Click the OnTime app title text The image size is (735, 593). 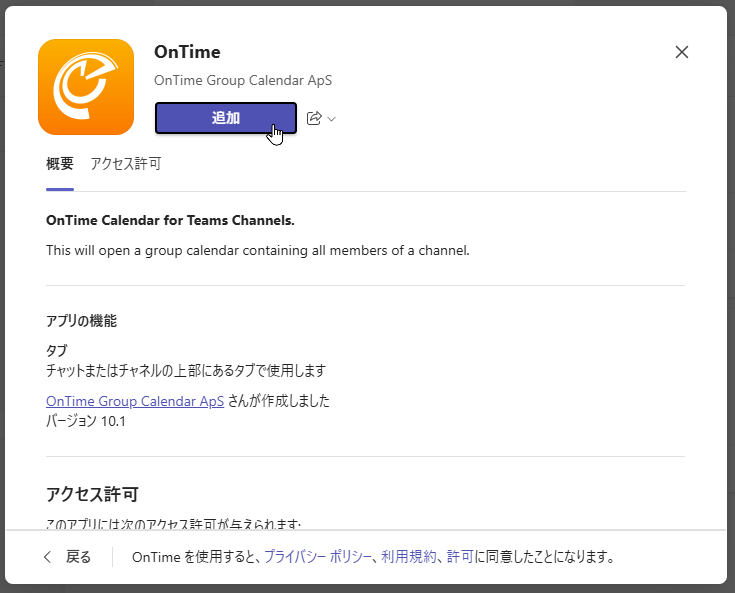coord(187,52)
